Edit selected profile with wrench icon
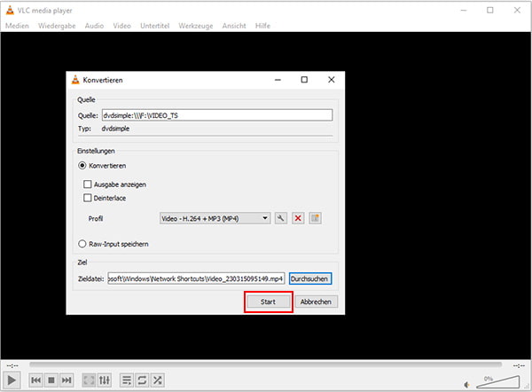The height and width of the screenshot is (392, 532). click(x=280, y=218)
